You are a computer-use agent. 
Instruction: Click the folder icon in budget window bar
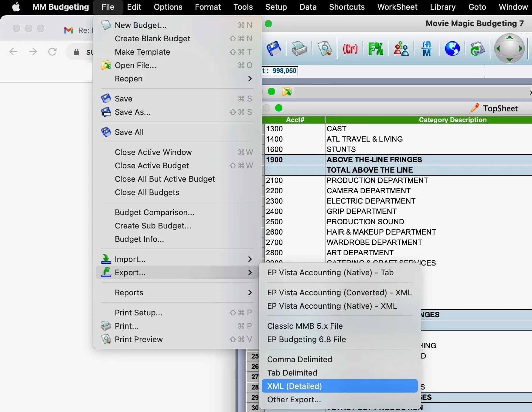pyautogui.click(x=287, y=91)
